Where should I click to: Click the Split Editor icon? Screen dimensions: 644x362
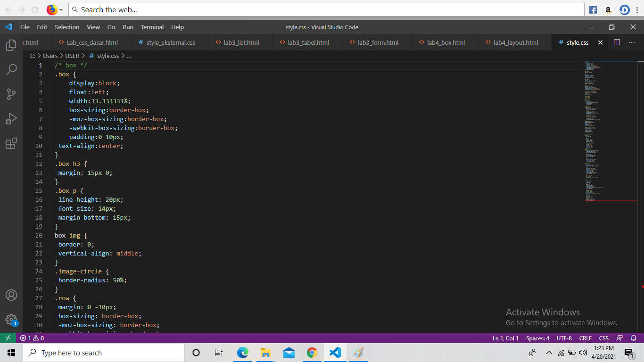pos(617,42)
